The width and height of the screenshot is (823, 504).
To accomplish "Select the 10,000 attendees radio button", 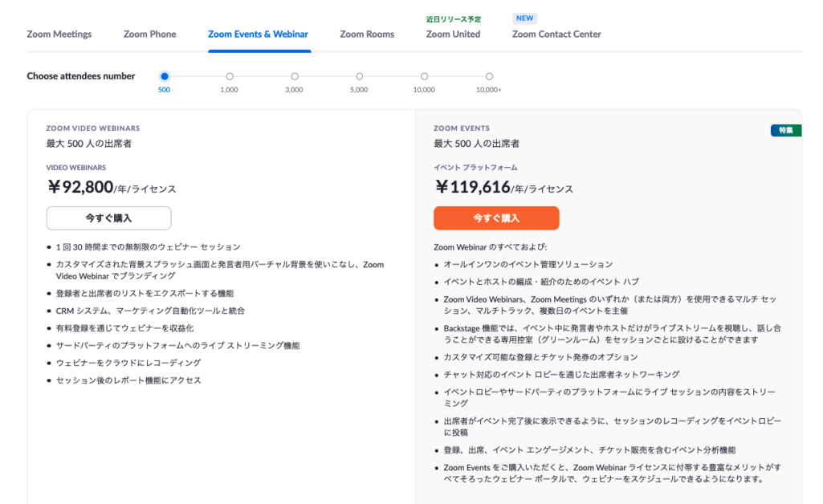I will click(424, 76).
